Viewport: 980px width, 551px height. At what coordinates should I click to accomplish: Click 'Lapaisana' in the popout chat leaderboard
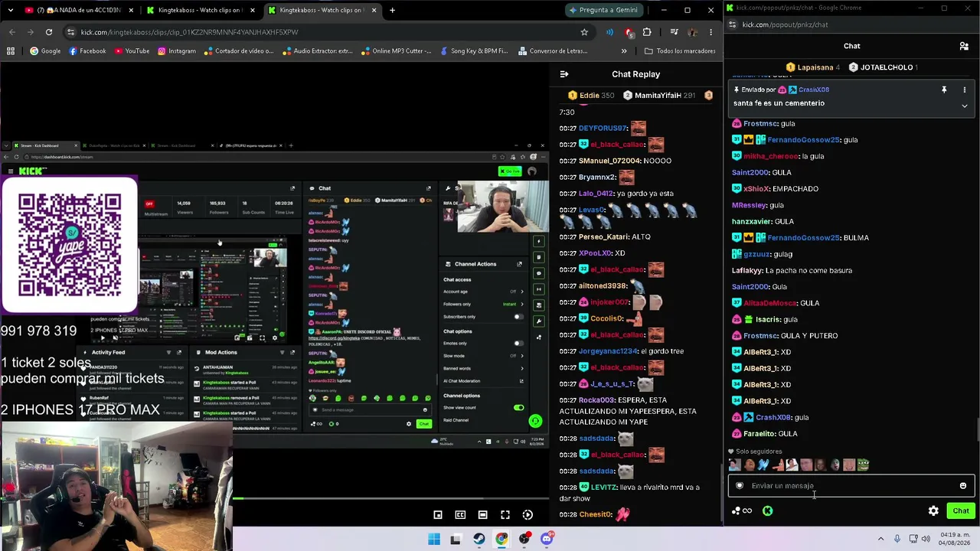[815, 67]
